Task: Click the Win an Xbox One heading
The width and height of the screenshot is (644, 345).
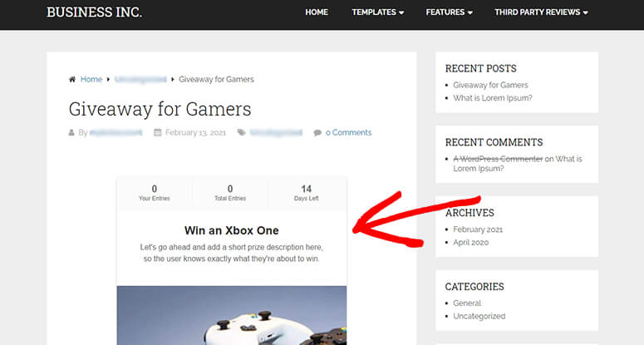Action: pos(232,230)
